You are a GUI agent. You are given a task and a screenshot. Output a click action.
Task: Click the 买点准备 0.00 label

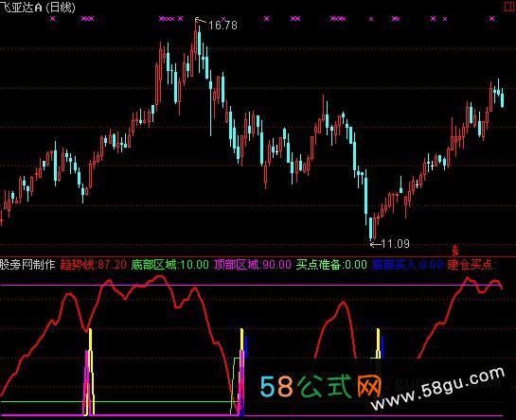(x=331, y=265)
